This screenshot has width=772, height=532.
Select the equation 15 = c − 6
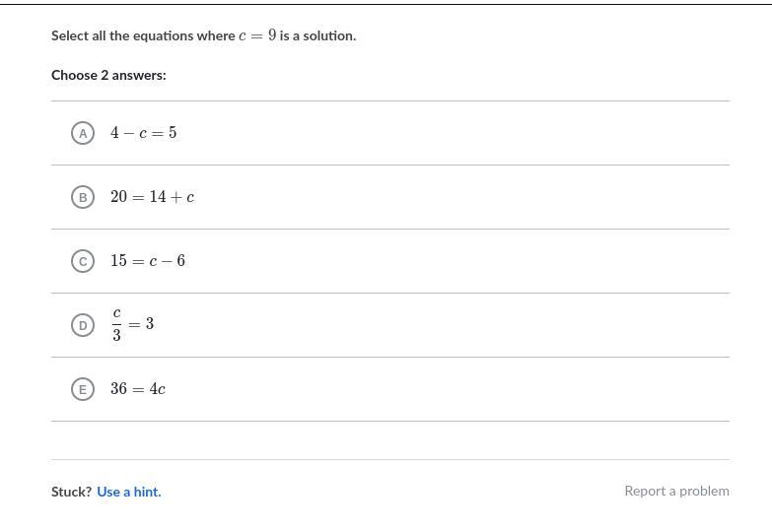point(148,261)
